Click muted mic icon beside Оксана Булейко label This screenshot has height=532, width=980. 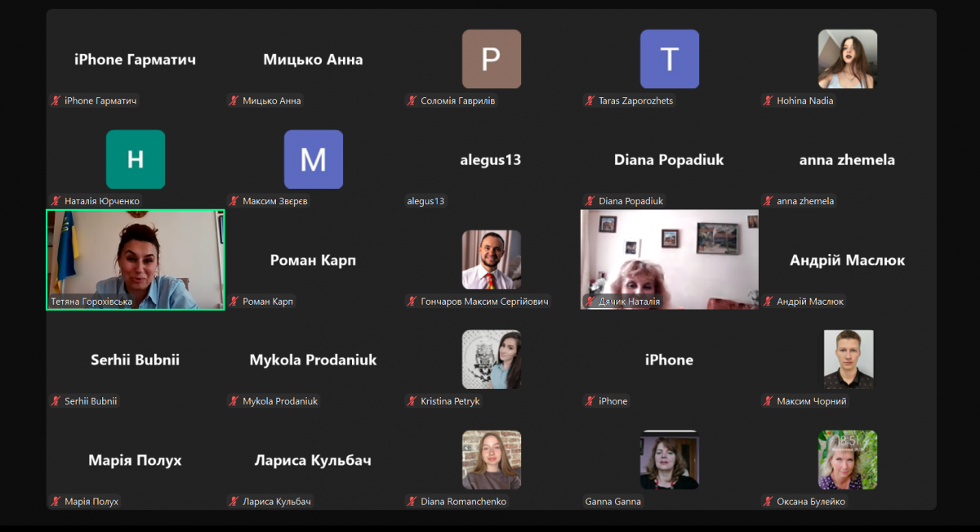(768, 502)
